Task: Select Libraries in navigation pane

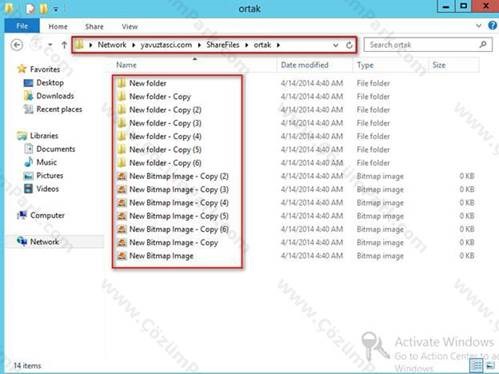Action: click(44, 136)
